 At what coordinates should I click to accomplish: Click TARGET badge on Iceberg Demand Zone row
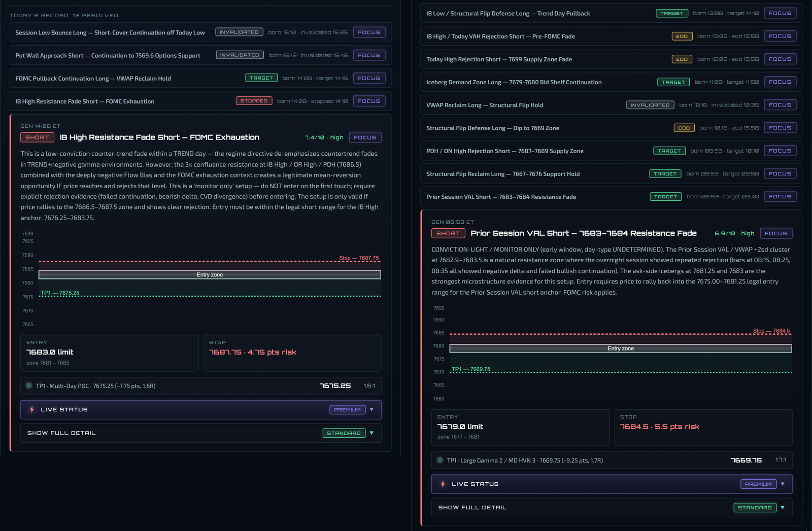pos(673,82)
